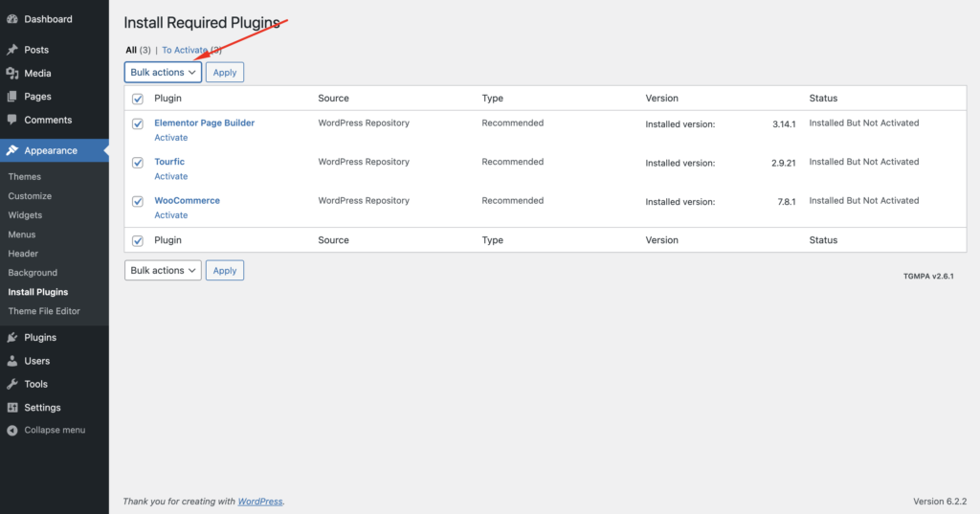This screenshot has height=514, width=980.
Task: Open the Elementor Page Builder plugin link
Action: pyautogui.click(x=205, y=123)
